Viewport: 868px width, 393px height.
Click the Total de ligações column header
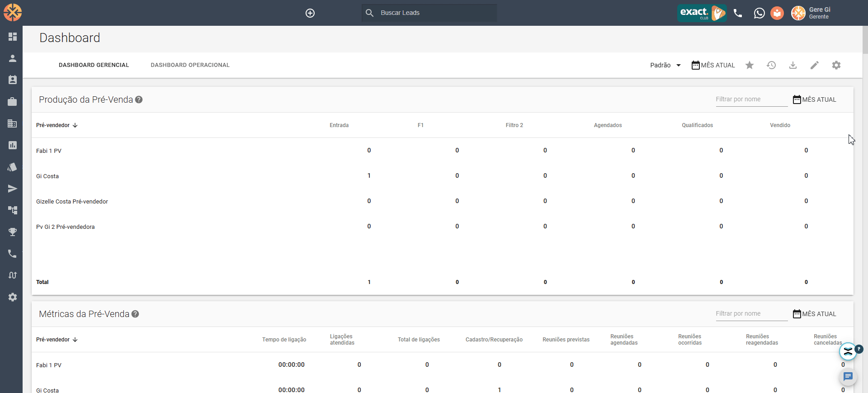tap(419, 340)
